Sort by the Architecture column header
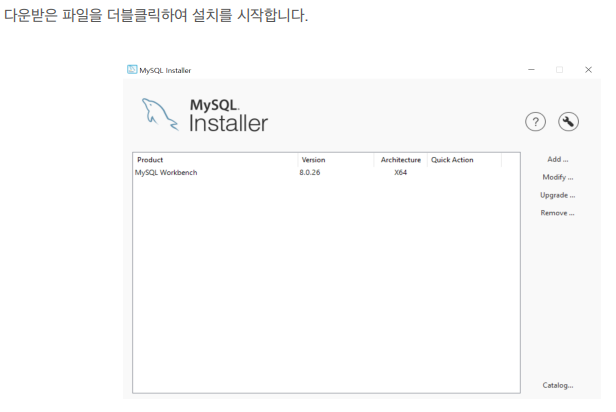Image resolution: width=616 pixels, height=412 pixels. click(401, 160)
